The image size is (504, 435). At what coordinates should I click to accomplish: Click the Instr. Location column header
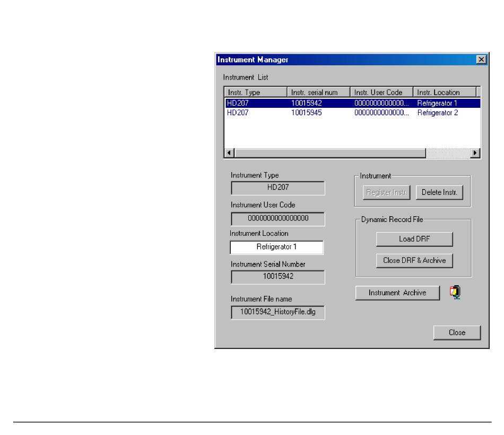point(445,92)
